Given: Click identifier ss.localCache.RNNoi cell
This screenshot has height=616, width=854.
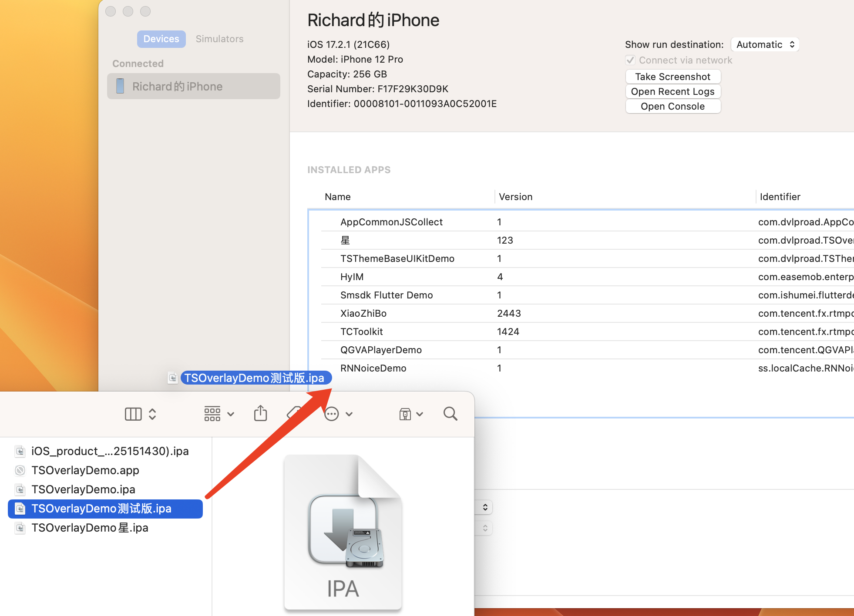Looking at the screenshot, I should (x=806, y=368).
